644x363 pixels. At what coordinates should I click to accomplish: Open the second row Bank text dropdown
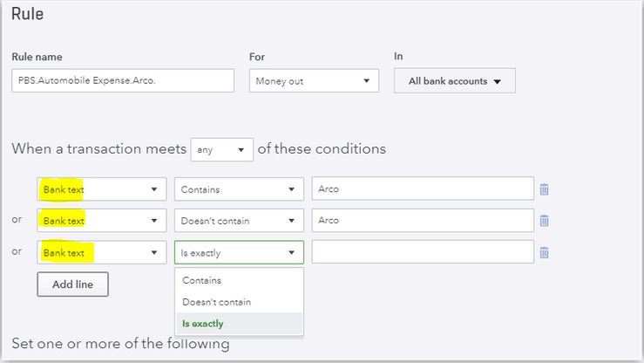point(102,221)
